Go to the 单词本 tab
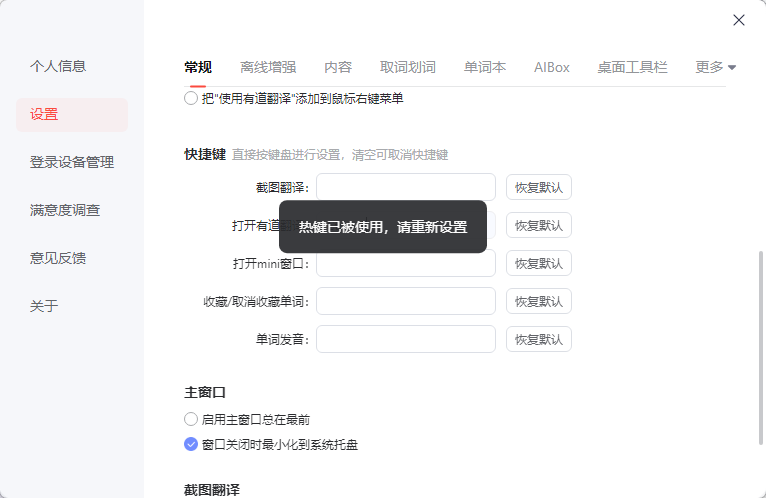 click(x=485, y=68)
